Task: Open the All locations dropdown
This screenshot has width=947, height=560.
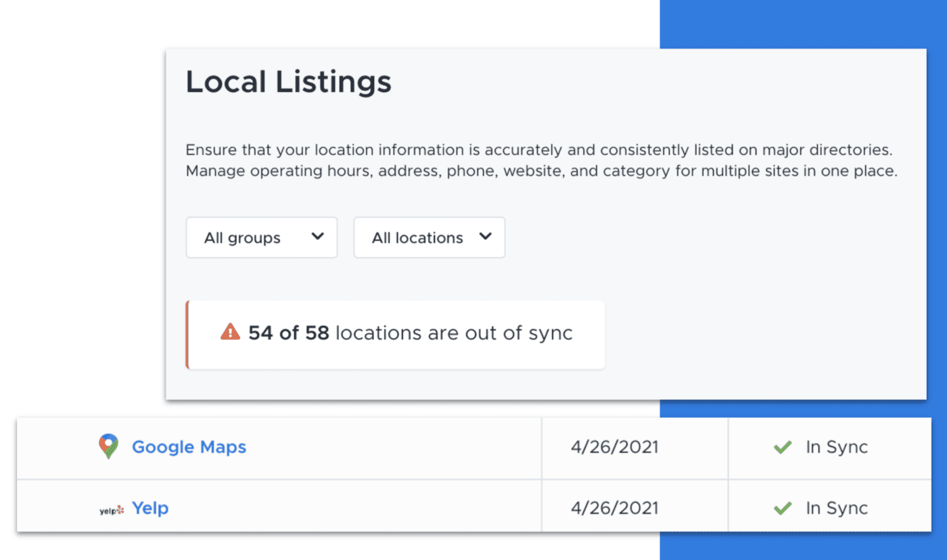Action: 429,237
